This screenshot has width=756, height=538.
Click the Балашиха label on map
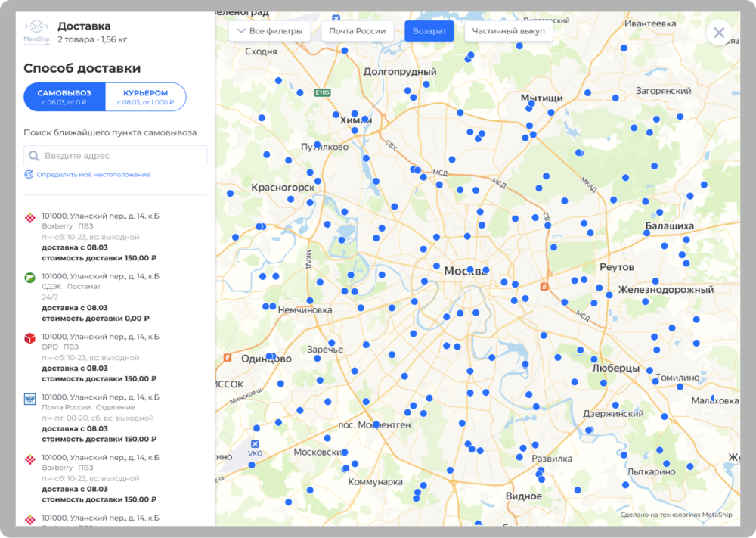[669, 225]
